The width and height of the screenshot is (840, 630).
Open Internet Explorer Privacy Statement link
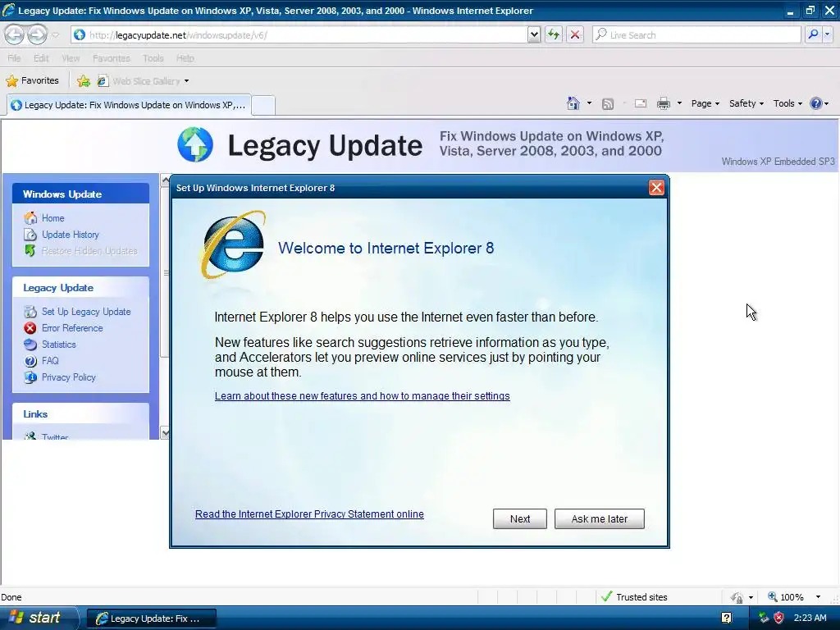click(x=309, y=514)
